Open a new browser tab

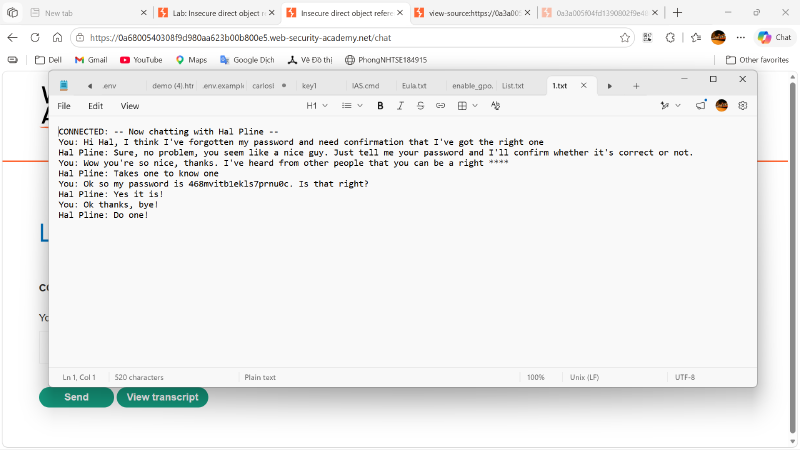677,13
